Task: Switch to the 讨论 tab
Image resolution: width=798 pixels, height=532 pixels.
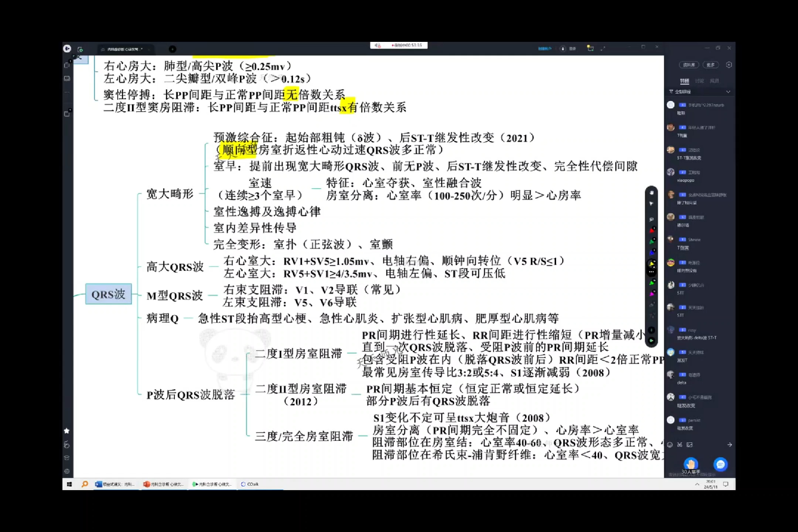Action: coord(699,81)
